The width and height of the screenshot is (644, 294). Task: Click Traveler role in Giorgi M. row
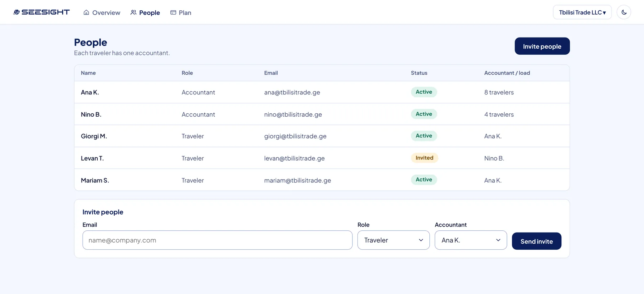[193, 136]
